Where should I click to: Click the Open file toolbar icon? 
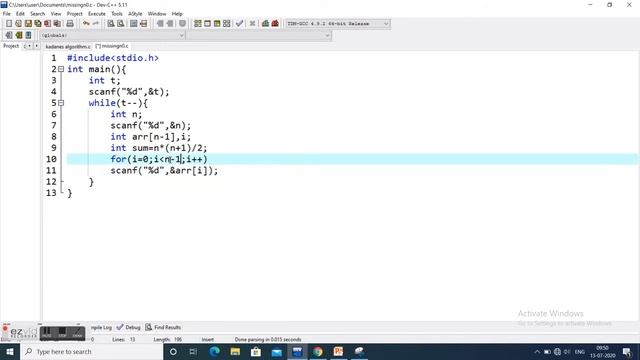(18, 24)
